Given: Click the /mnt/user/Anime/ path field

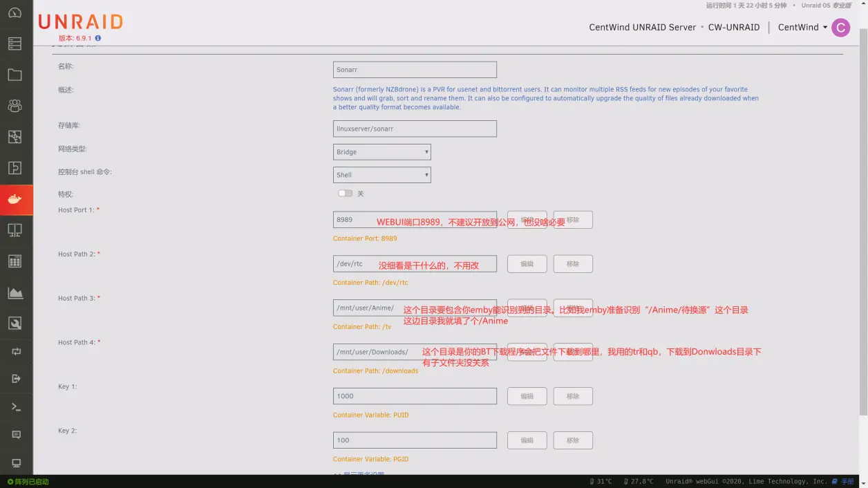Looking at the screenshot, I should pos(415,308).
